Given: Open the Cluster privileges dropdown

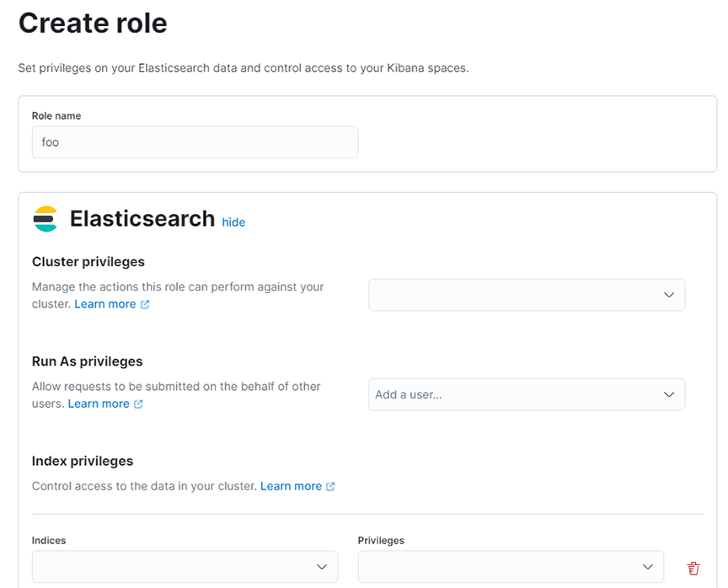Looking at the screenshot, I should point(527,295).
